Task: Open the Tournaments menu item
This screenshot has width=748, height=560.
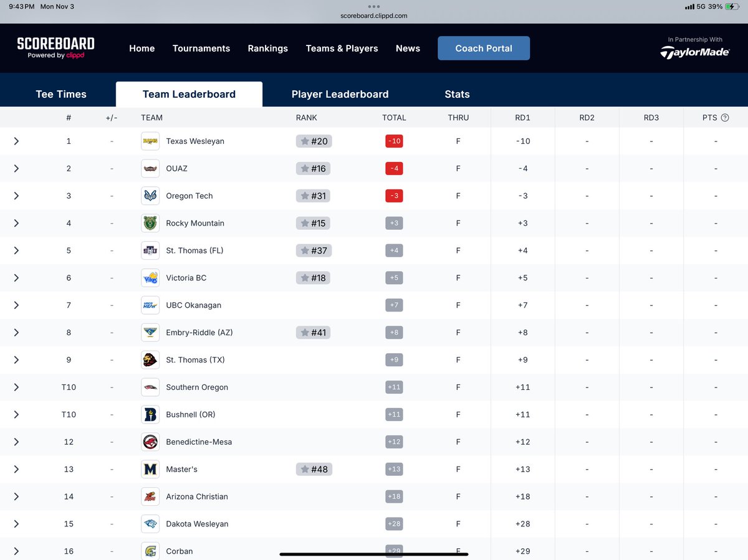Action: (x=201, y=49)
